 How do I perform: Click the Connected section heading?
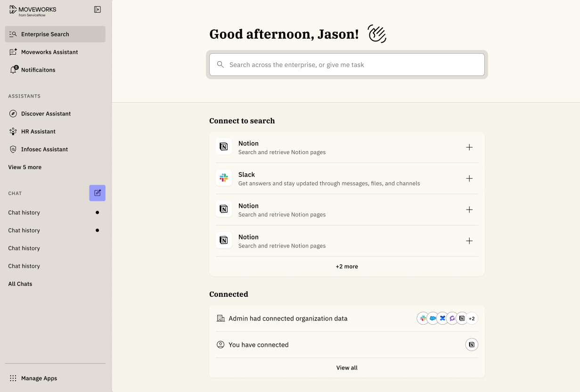tap(229, 294)
